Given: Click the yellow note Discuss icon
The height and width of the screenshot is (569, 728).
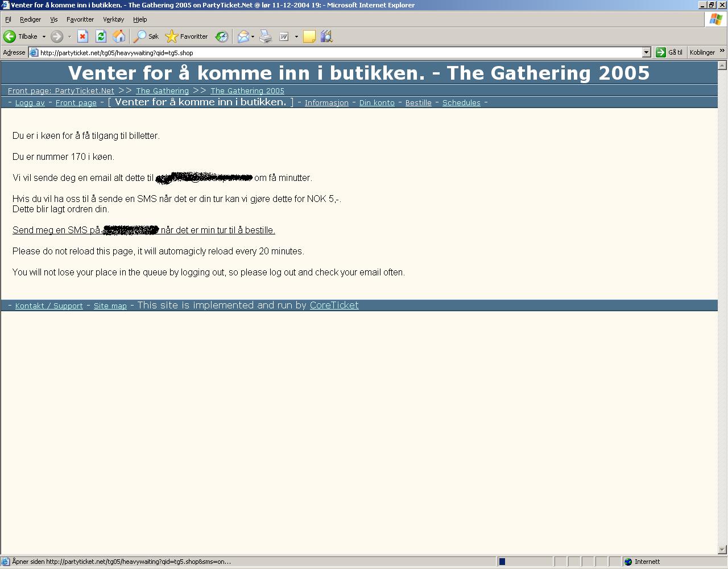Looking at the screenshot, I should [309, 36].
